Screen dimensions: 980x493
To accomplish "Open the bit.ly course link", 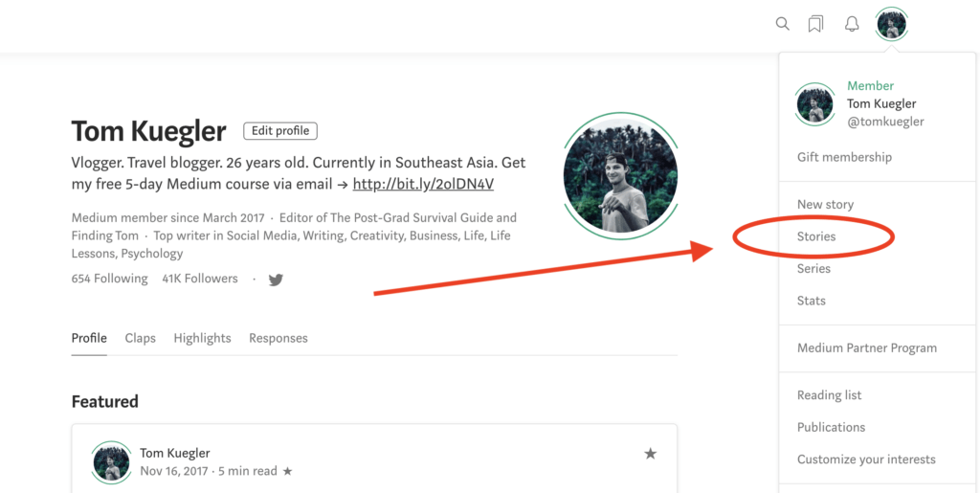I will coord(423,185).
